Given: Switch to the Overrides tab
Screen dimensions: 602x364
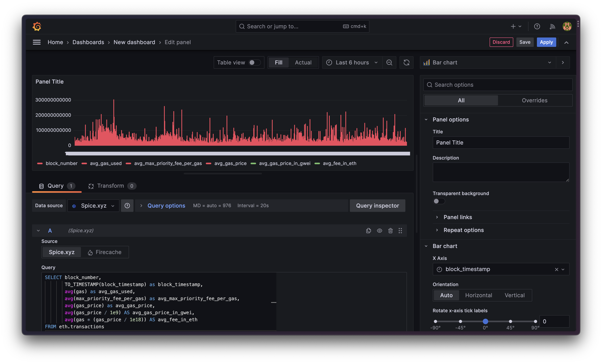Looking at the screenshot, I should (534, 100).
